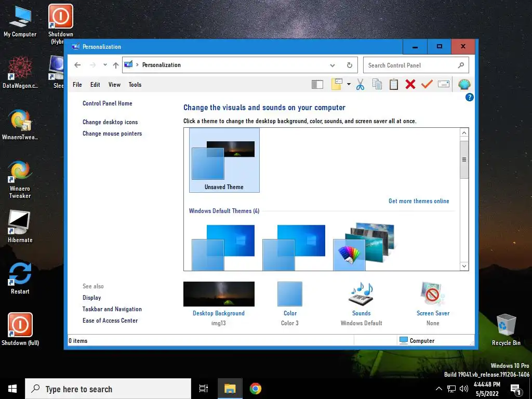Open the View menu
The width and height of the screenshot is (532, 399).
pos(114,85)
